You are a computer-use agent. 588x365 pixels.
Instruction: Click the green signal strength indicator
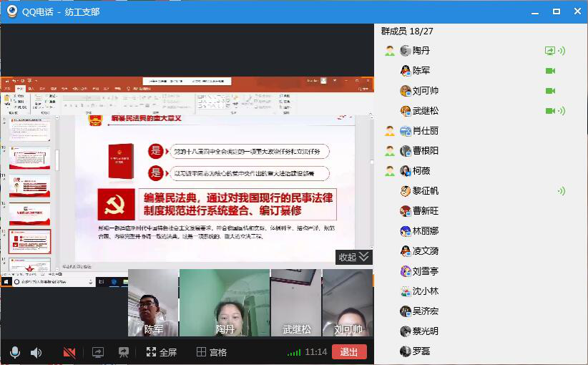(293, 352)
